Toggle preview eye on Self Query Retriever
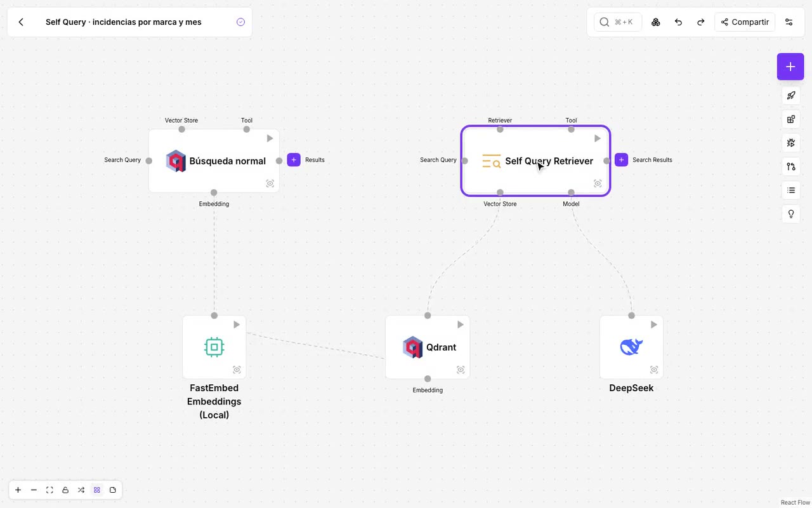This screenshot has width=812, height=508. pyautogui.click(x=598, y=184)
